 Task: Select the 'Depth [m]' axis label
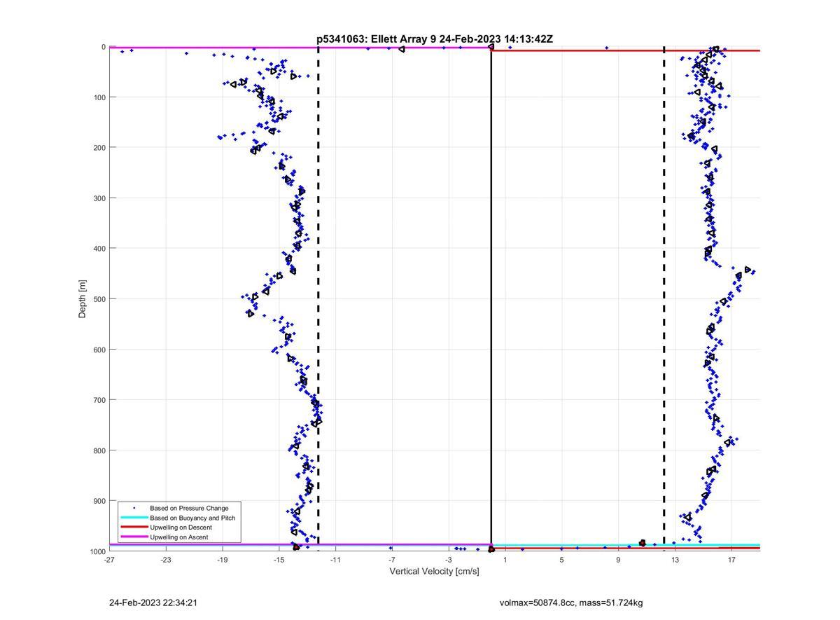[83, 299]
